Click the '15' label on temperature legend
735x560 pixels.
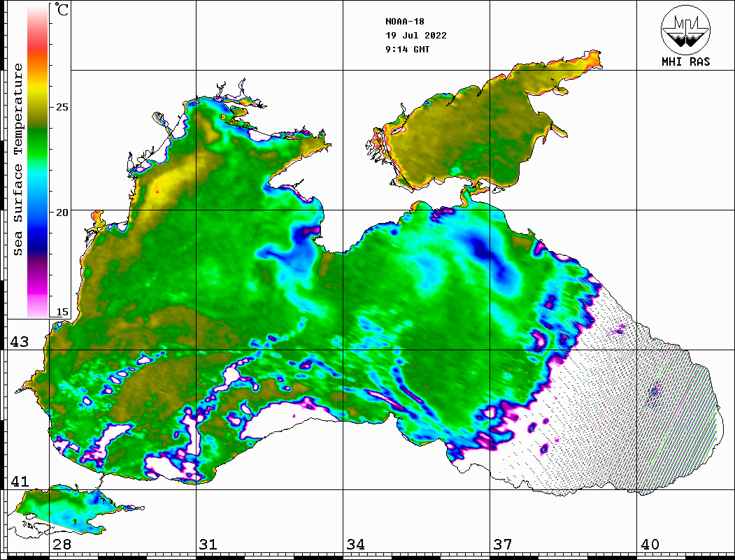62,312
